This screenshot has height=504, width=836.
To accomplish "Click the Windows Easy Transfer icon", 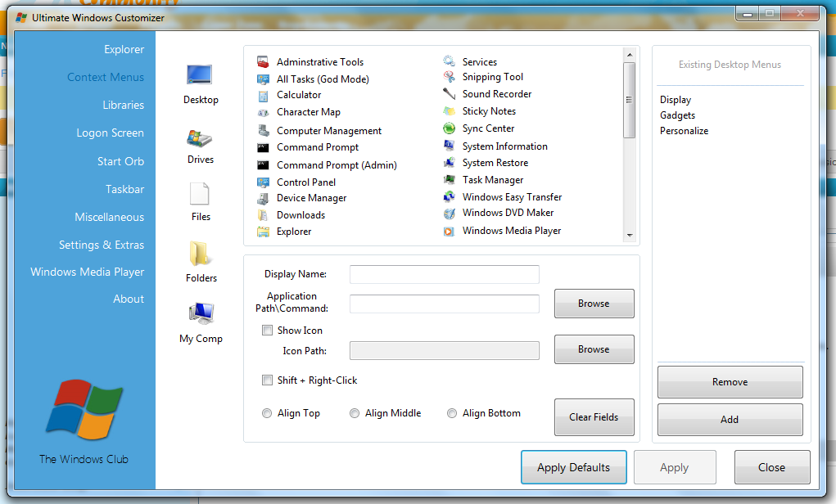I will pos(449,196).
